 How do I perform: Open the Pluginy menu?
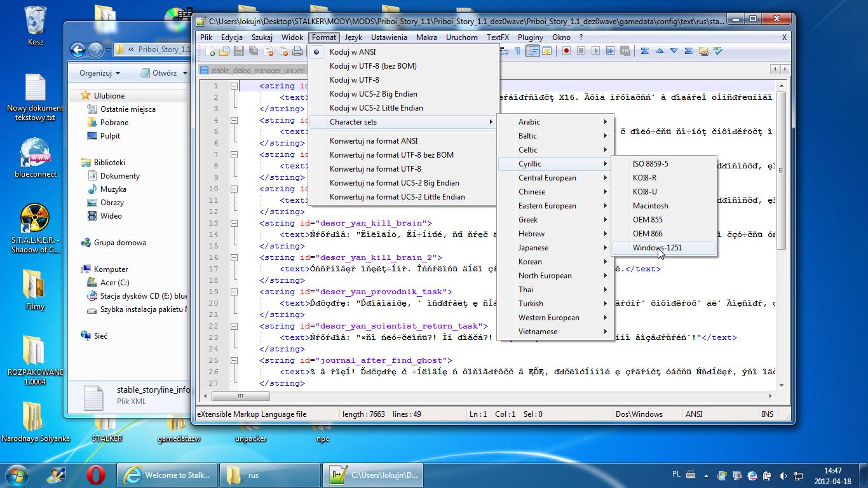(531, 37)
